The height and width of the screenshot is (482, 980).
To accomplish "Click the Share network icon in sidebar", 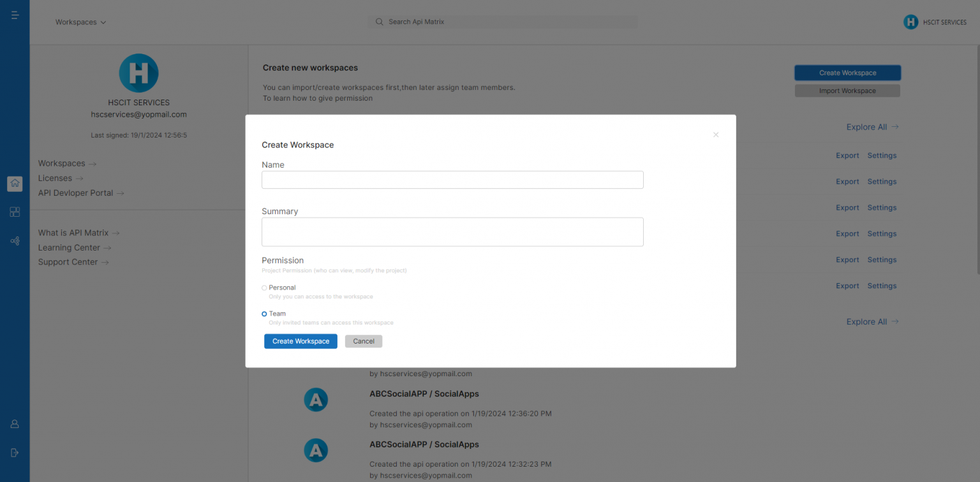I will pyautogui.click(x=15, y=241).
